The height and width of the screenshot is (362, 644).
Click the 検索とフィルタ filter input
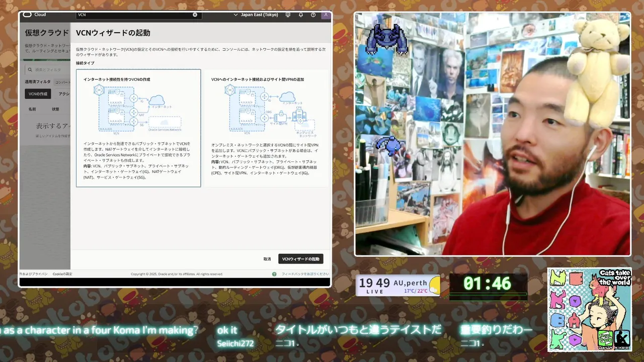pyautogui.click(x=48, y=70)
